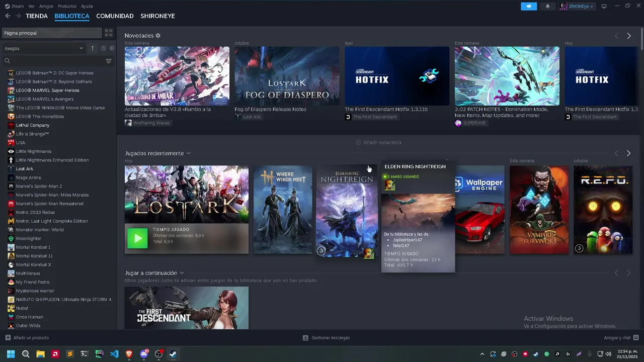644x362 pixels.
Task: Open Steam from the Windows taskbar
Action: (173, 354)
